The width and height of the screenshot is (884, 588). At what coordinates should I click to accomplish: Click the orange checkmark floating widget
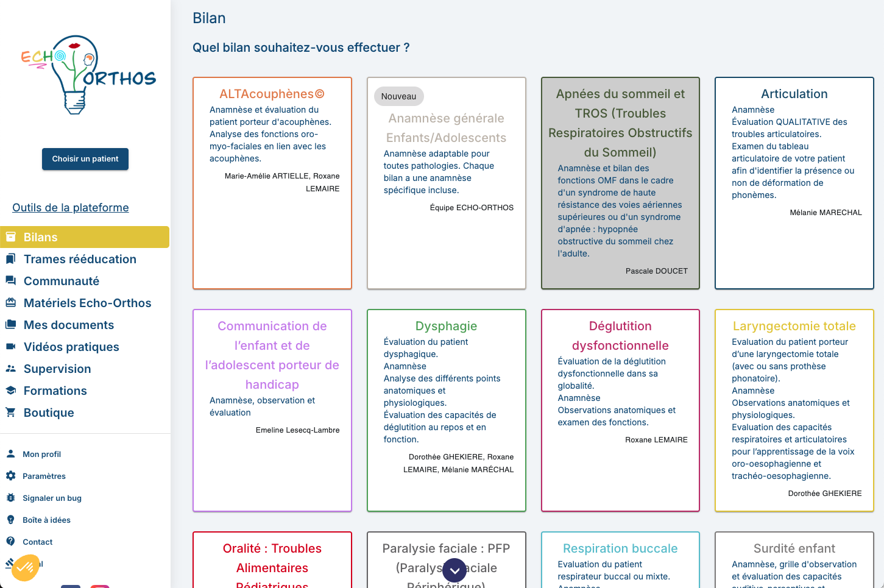click(25, 567)
